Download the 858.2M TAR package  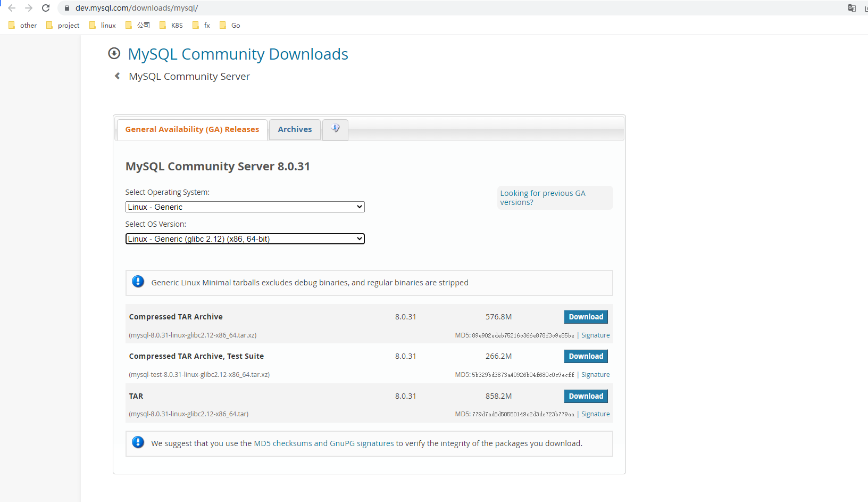pyautogui.click(x=586, y=396)
